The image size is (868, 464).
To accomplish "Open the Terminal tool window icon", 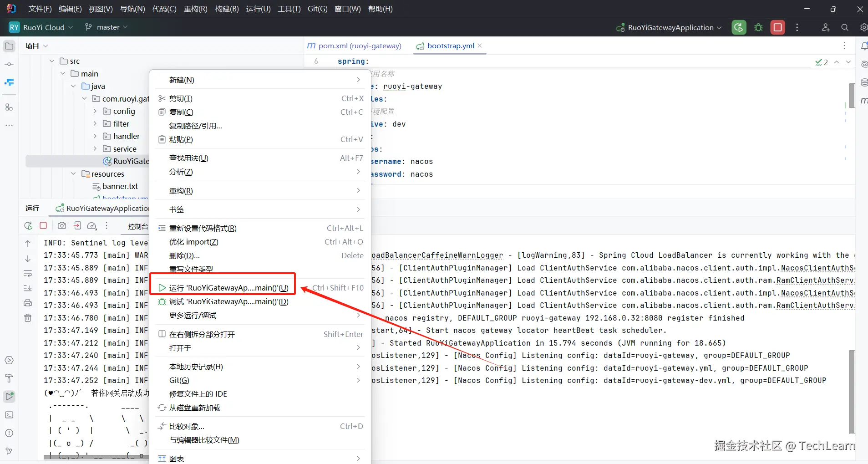I will 9,415.
